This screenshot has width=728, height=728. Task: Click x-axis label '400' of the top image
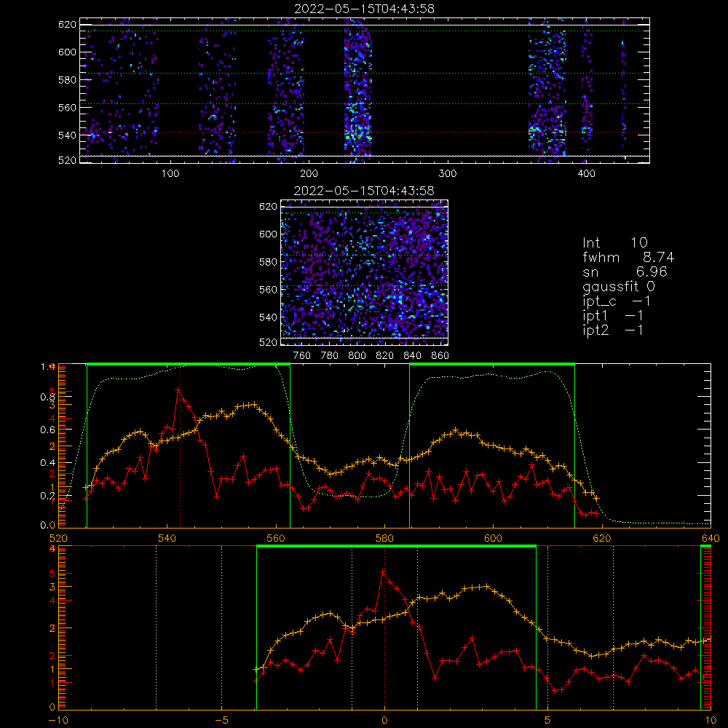(x=586, y=173)
